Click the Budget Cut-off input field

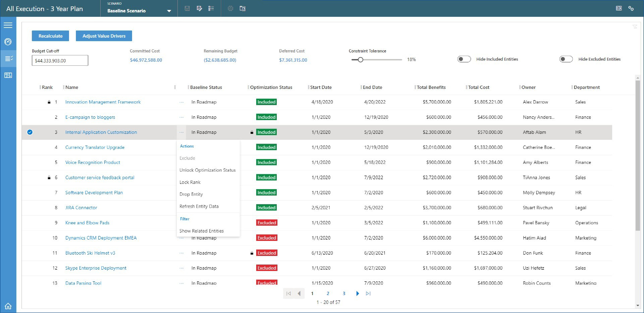pos(60,61)
